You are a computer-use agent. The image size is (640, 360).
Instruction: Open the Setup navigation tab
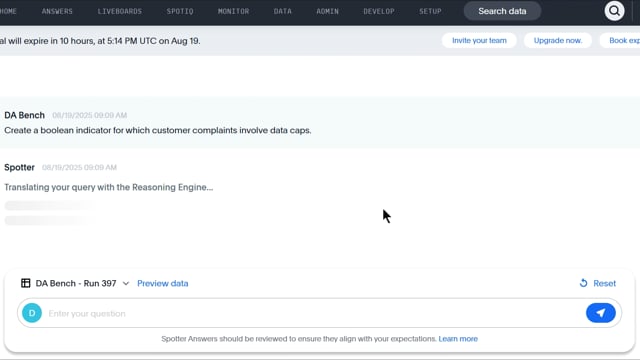430,11
